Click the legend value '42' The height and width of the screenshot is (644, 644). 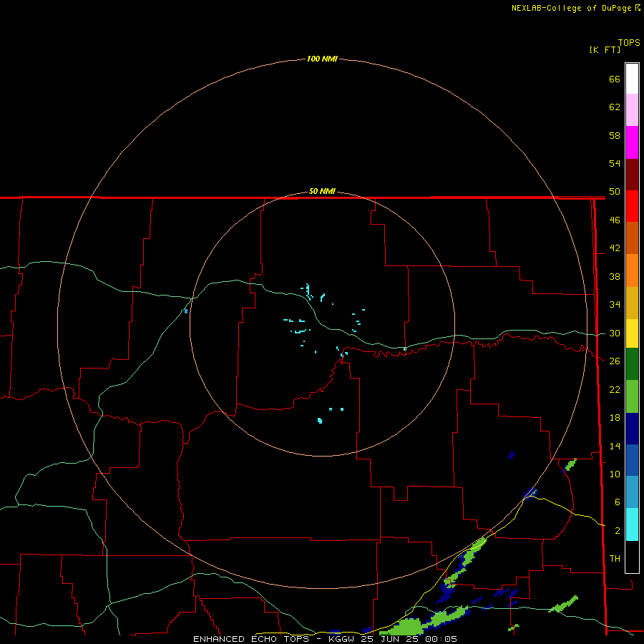(x=615, y=248)
